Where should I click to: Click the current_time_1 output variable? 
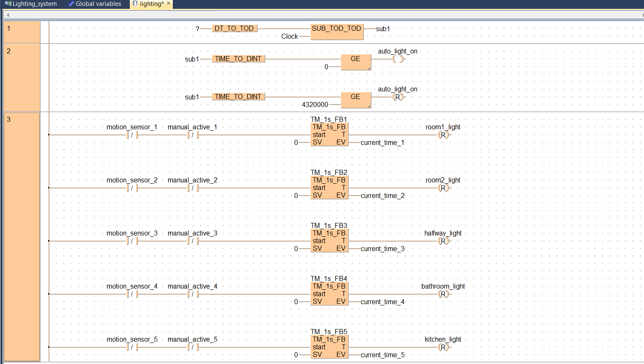[x=382, y=143]
